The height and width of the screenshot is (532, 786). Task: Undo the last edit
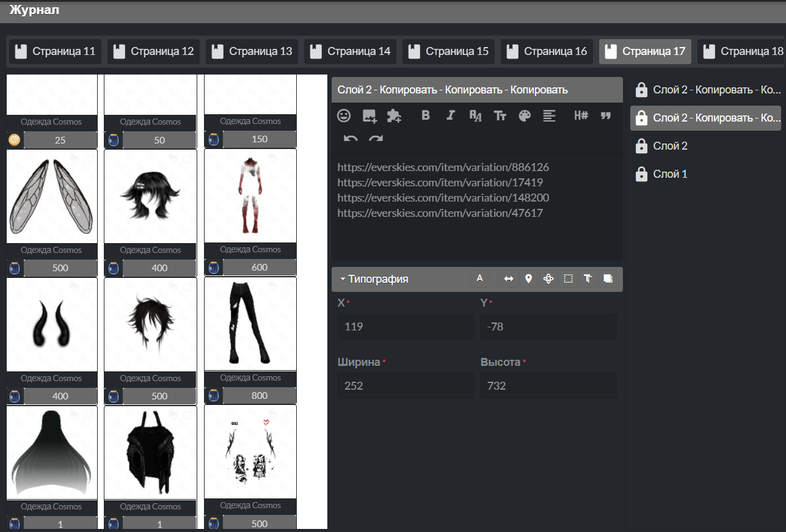tap(351, 139)
